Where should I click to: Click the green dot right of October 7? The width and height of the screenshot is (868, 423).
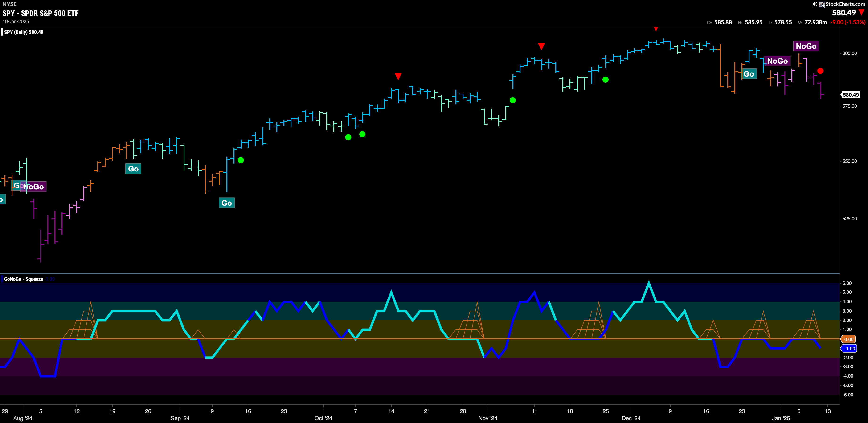tap(362, 134)
